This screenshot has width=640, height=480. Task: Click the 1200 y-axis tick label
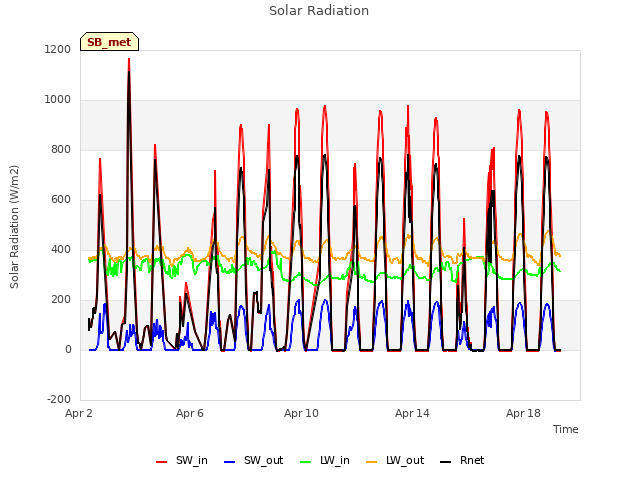click(58, 49)
